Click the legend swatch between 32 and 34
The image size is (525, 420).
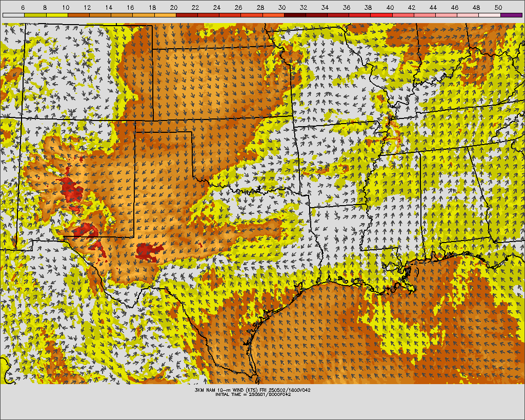pos(316,15)
